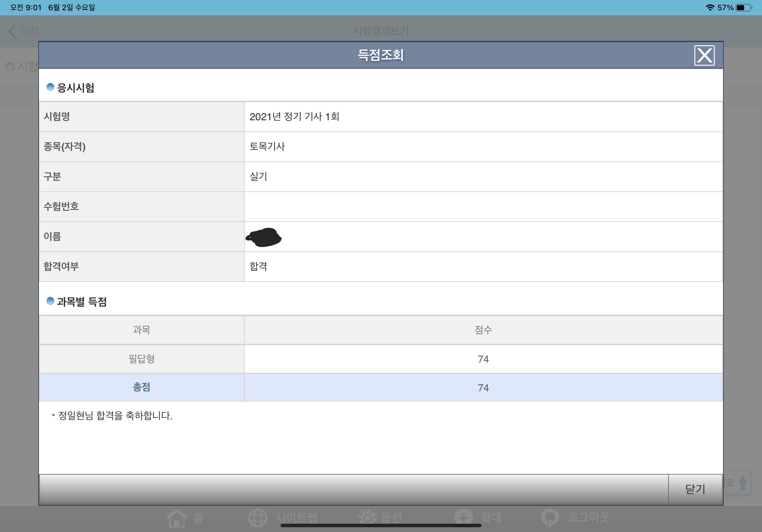
Task: Click the 구분 label cell
Action: (x=142, y=176)
